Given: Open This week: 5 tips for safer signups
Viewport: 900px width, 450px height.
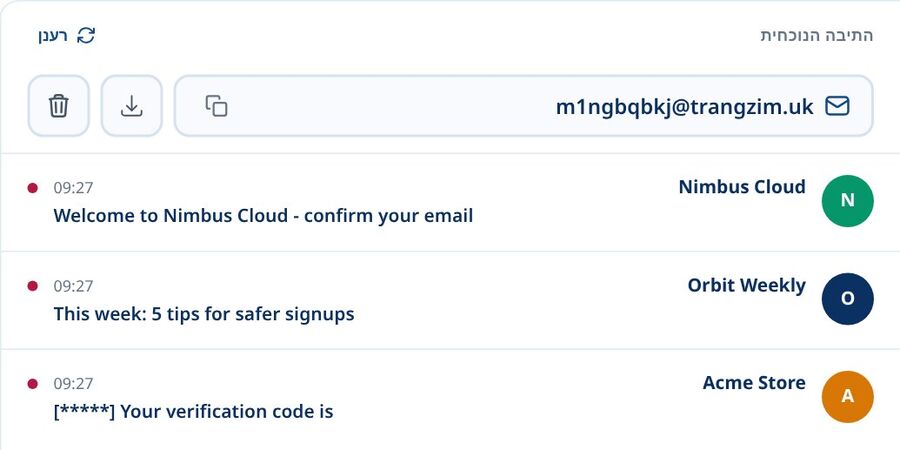Looking at the screenshot, I should pos(204,314).
